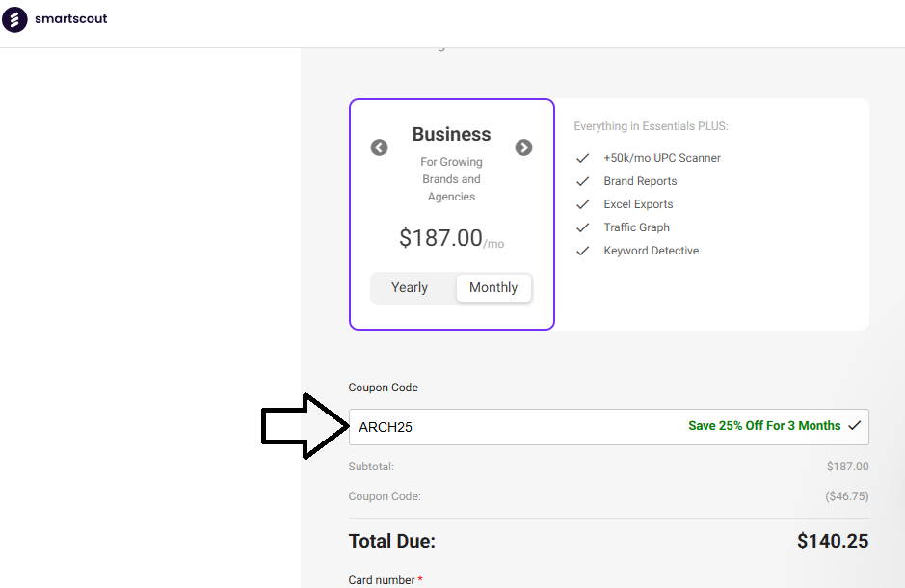
Task: Click the Brand Reports feature
Action: tap(640, 181)
